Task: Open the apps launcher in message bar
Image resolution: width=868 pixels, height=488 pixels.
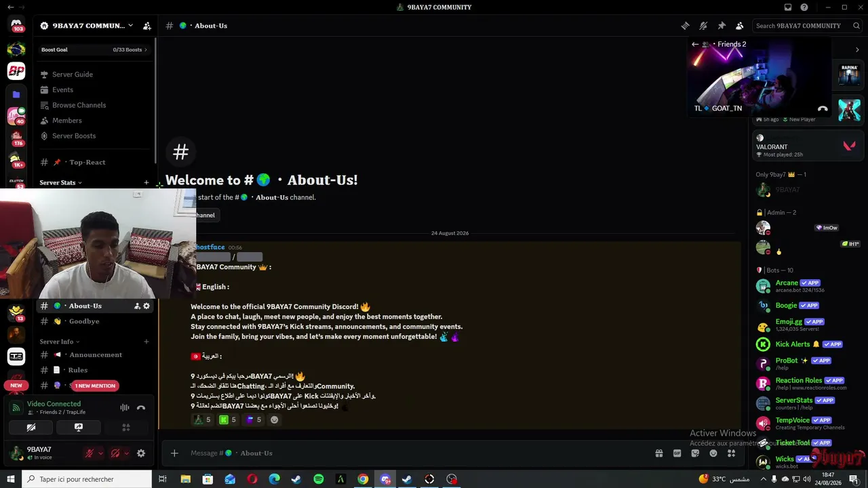Action: [731, 453]
